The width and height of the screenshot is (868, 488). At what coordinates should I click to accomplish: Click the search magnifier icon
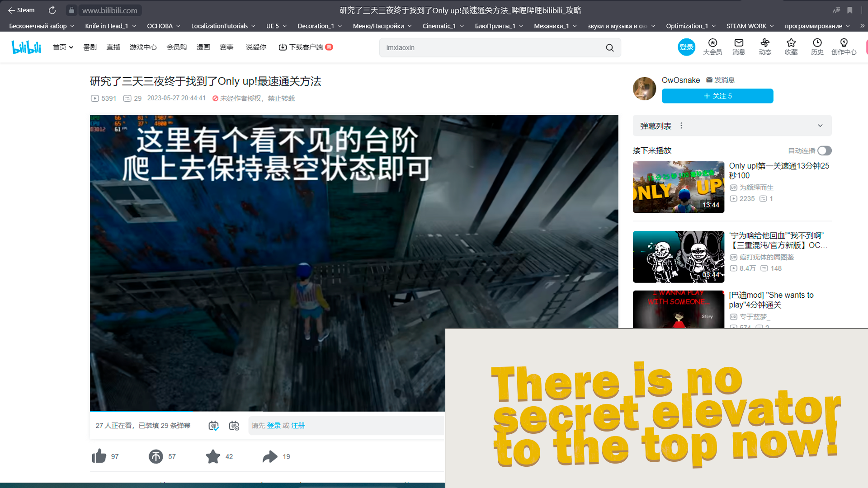pyautogui.click(x=609, y=47)
